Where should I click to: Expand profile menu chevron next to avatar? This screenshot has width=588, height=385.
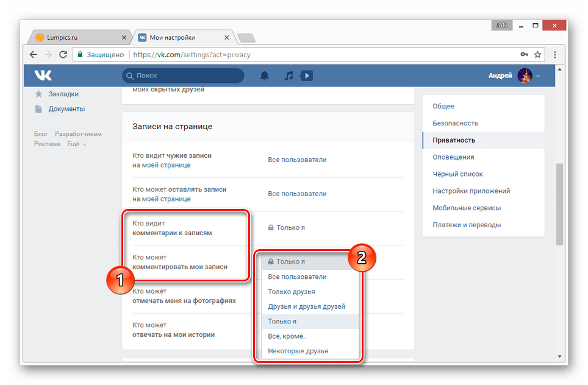[x=538, y=76]
